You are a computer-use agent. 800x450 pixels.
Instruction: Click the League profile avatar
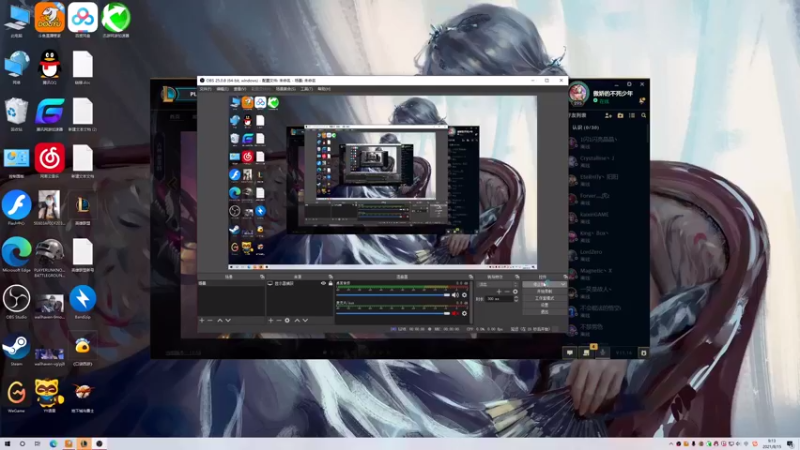[x=578, y=94]
